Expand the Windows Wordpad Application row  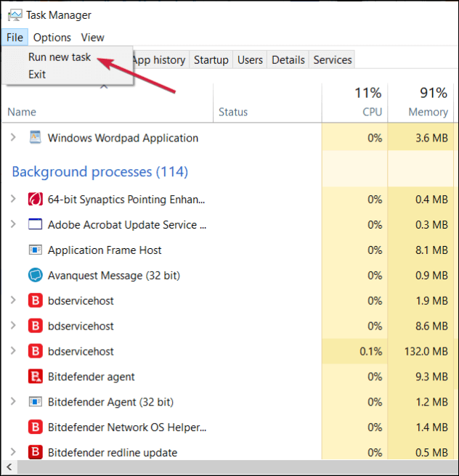coord(13,138)
